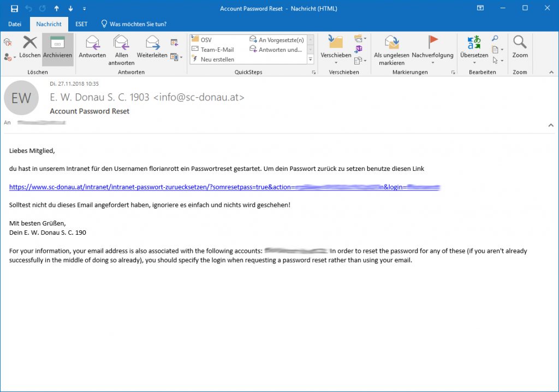Forward the message with Weiterleiten
Viewport: 559px width, 392px height.
152,47
